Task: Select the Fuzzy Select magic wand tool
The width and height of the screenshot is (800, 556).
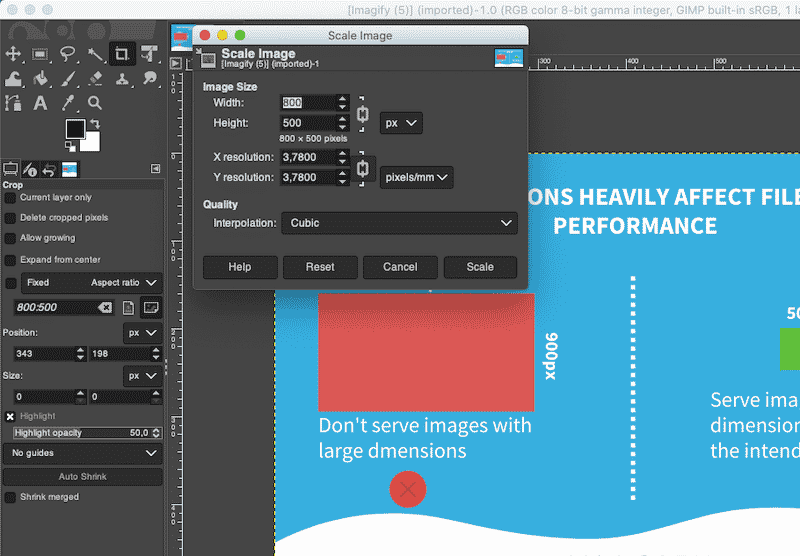Action: (x=95, y=54)
